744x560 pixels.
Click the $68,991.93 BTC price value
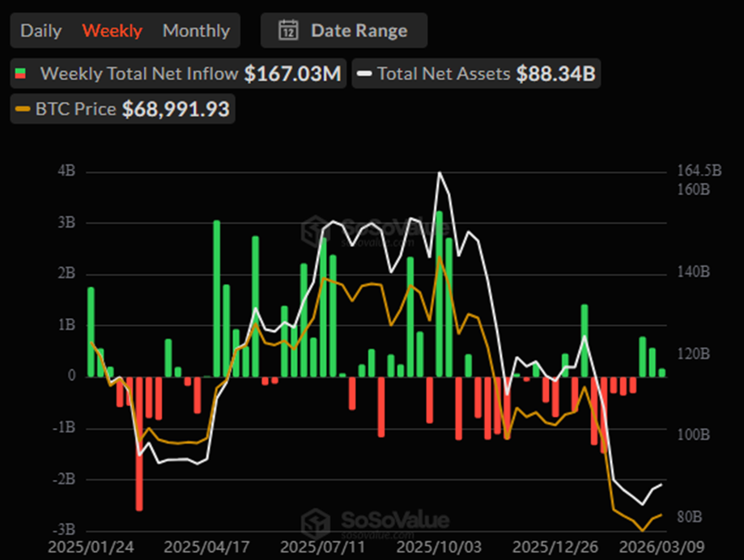click(x=176, y=109)
